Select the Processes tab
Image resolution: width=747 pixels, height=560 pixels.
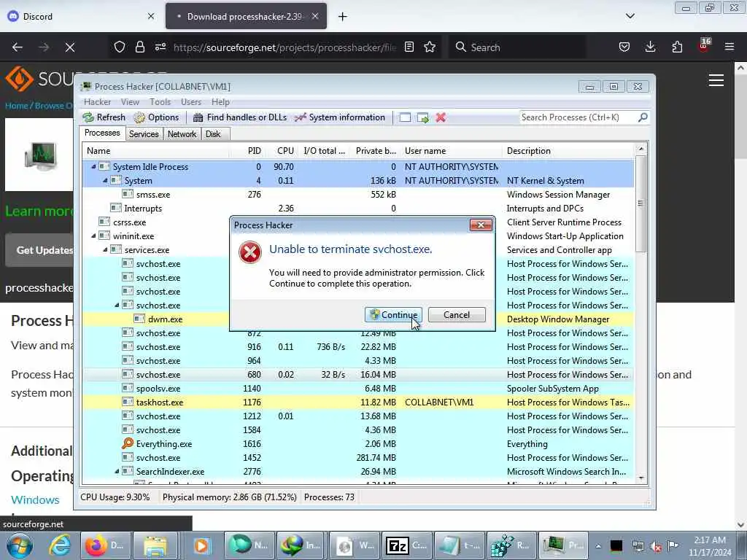click(x=102, y=133)
